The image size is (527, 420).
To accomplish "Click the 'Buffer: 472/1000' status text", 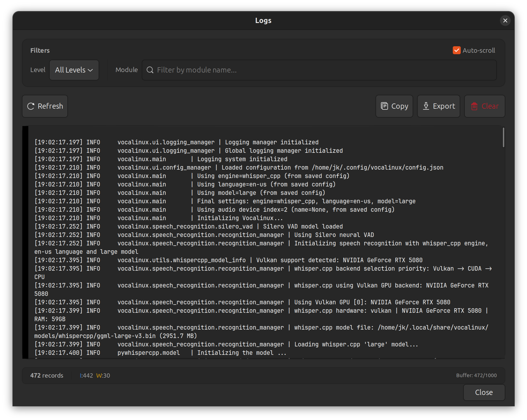I will pos(476,375).
